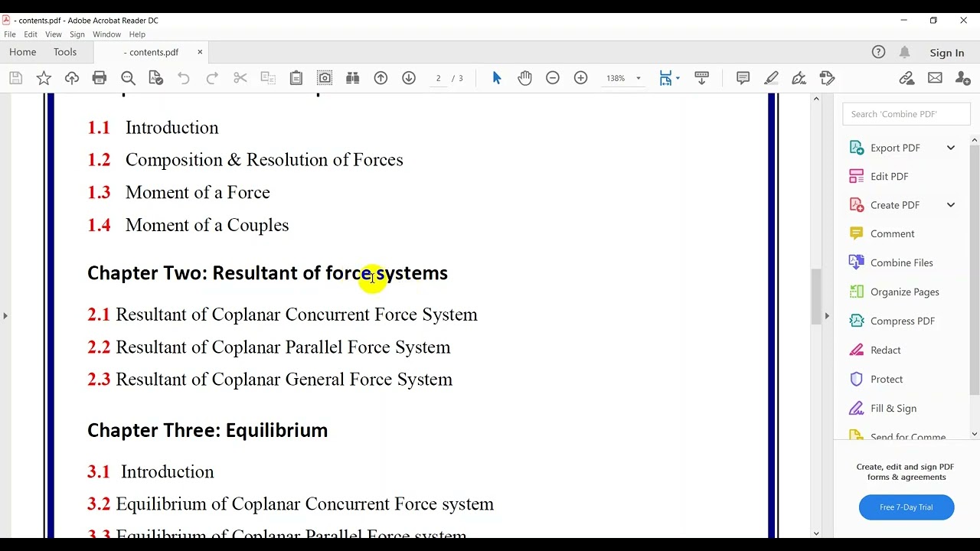Switch to the Tools tab
This screenshot has width=980, height=551.
(x=65, y=52)
